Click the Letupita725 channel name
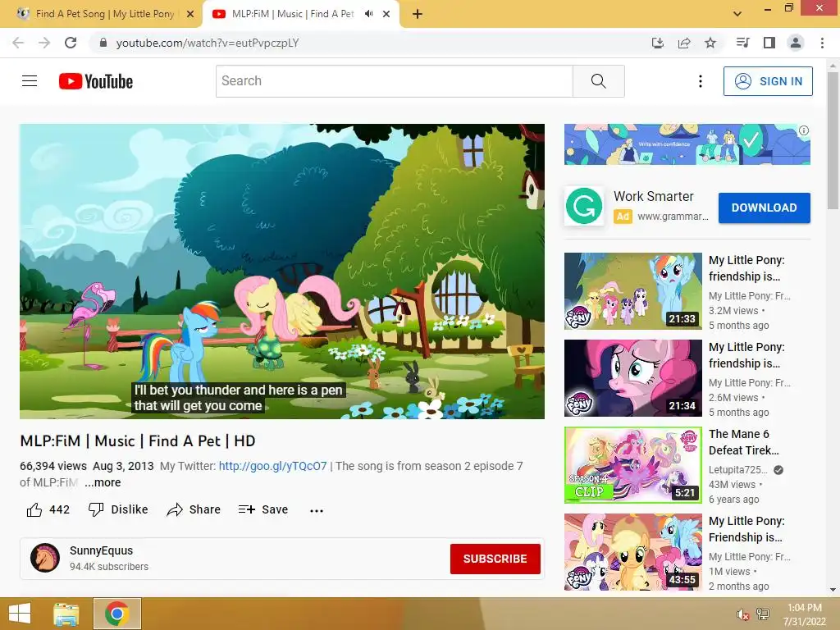This screenshot has width=840, height=630. click(x=737, y=470)
